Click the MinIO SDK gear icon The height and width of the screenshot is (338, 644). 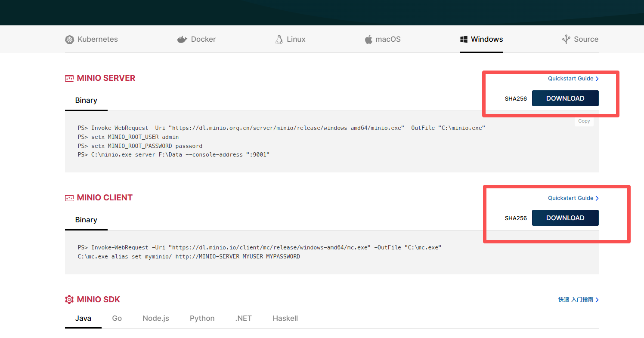(x=69, y=300)
